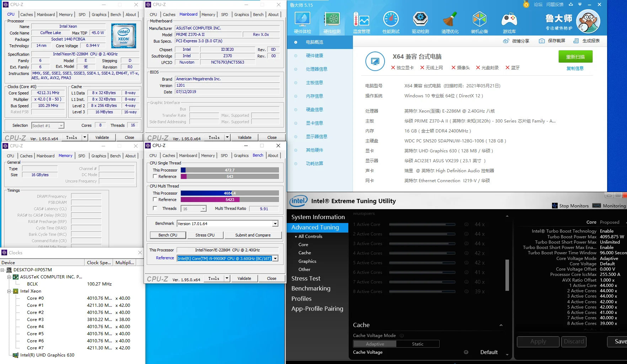This screenshot has height=364, width=627.
Task: Adjust the 1 Active Core multiplier slider
Action: pyautogui.click(x=422, y=224)
